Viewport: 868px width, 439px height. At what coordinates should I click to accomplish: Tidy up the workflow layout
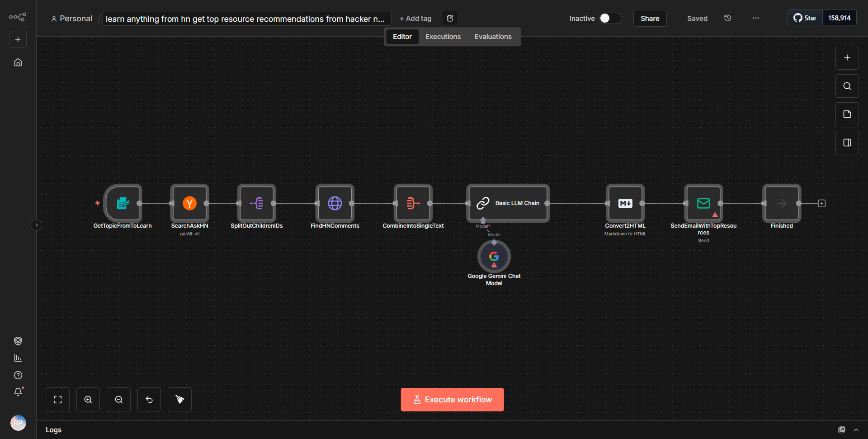[x=179, y=399]
